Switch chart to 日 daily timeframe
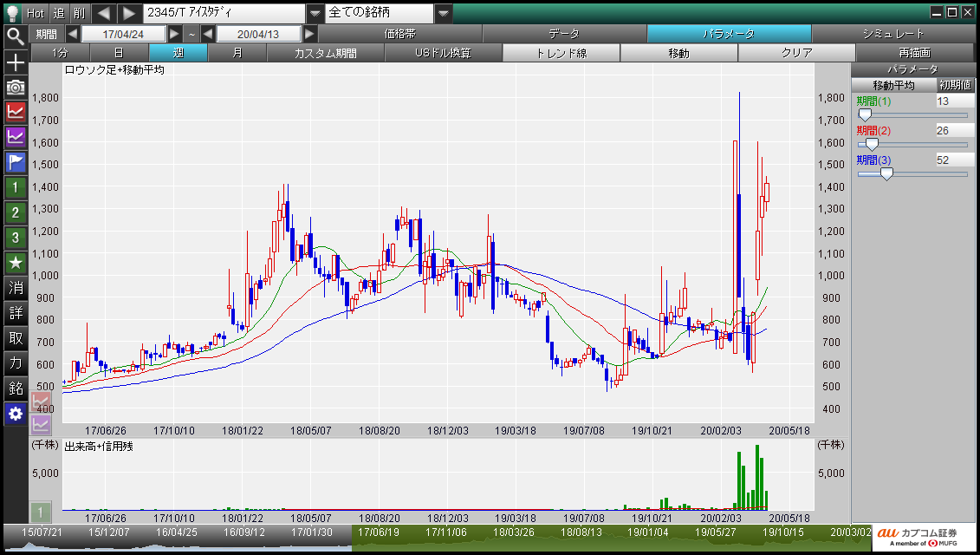This screenshot has width=980, height=555. coord(119,53)
